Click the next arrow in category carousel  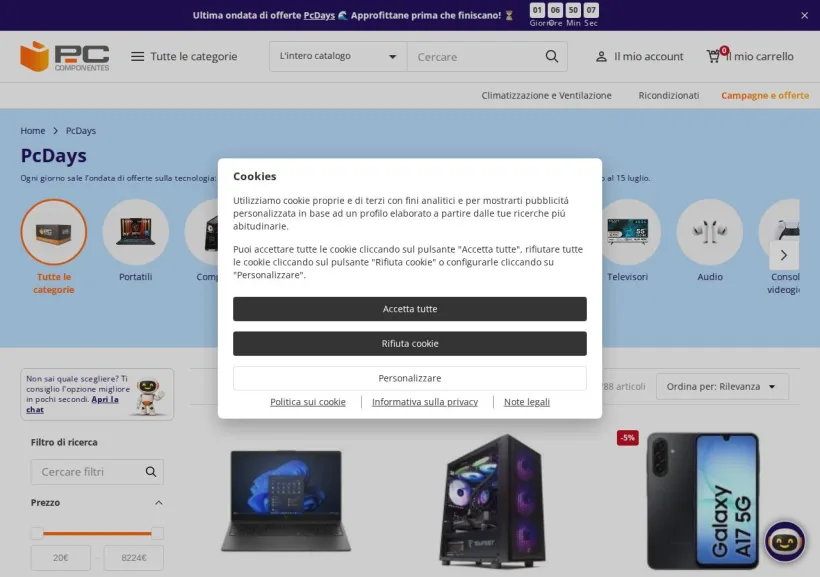pos(783,255)
